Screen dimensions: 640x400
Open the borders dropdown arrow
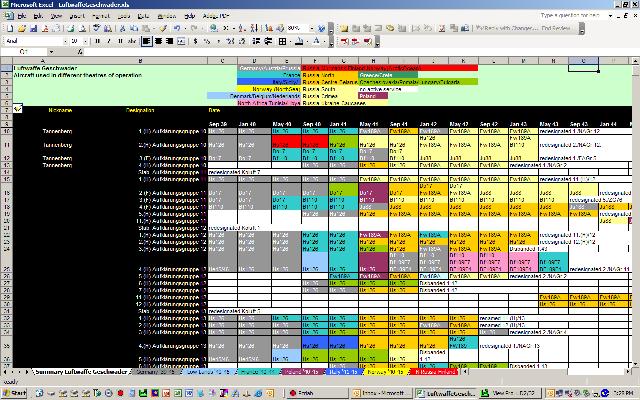point(289,41)
